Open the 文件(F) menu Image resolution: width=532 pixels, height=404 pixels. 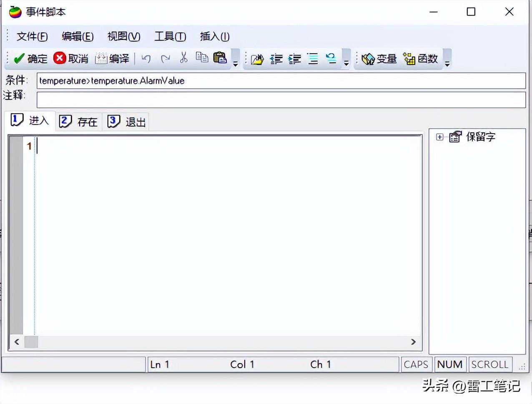point(32,37)
